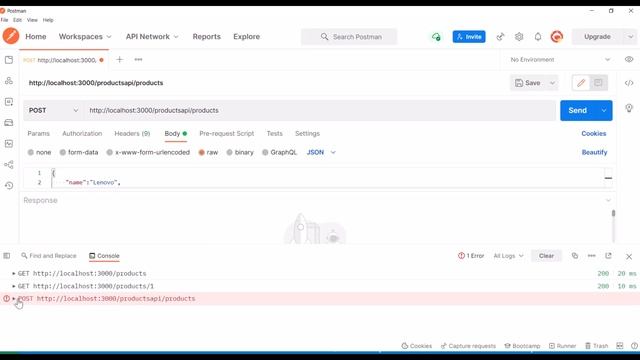Open the Cookies link under Send
Screen dimensions: 640x360
593,133
